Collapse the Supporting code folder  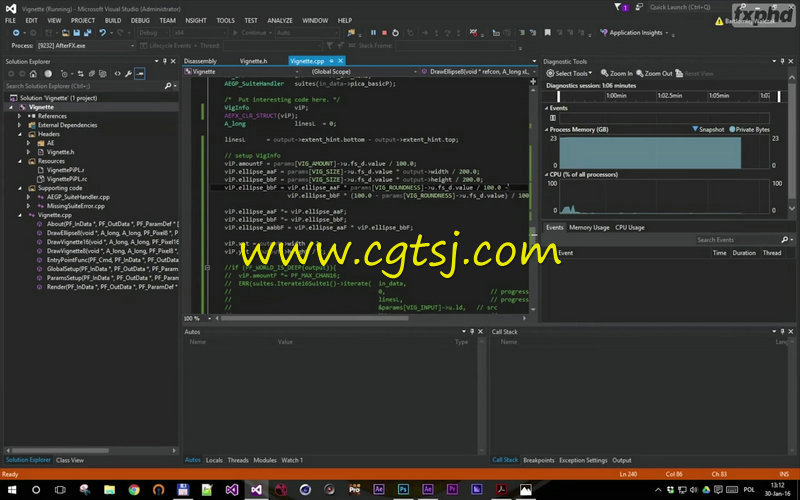[x=20, y=188]
